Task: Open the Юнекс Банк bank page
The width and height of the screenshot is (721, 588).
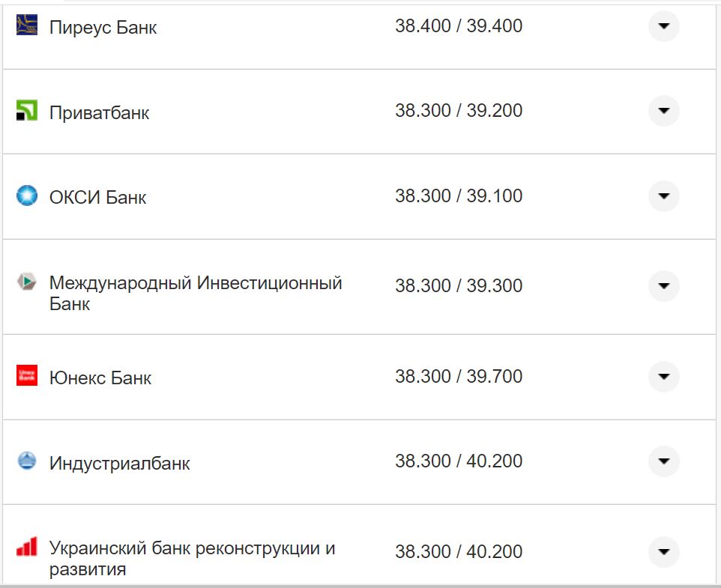Action: tap(99, 377)
